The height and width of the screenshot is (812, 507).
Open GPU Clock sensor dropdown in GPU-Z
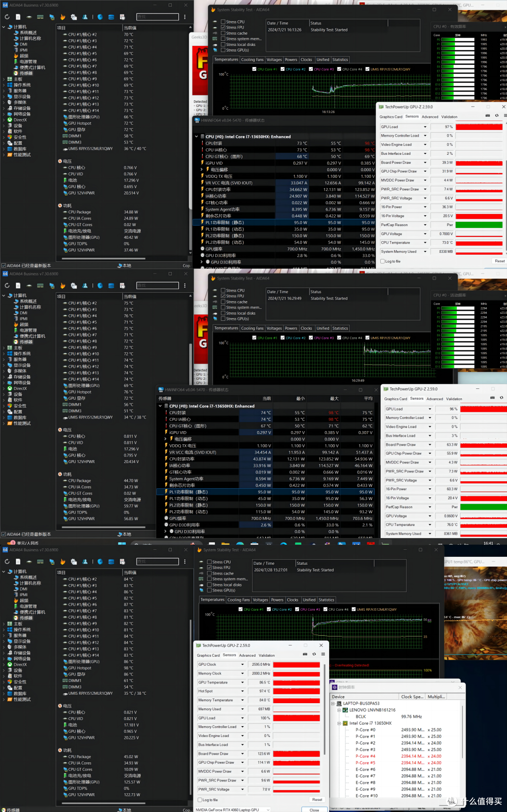(243, 665)
